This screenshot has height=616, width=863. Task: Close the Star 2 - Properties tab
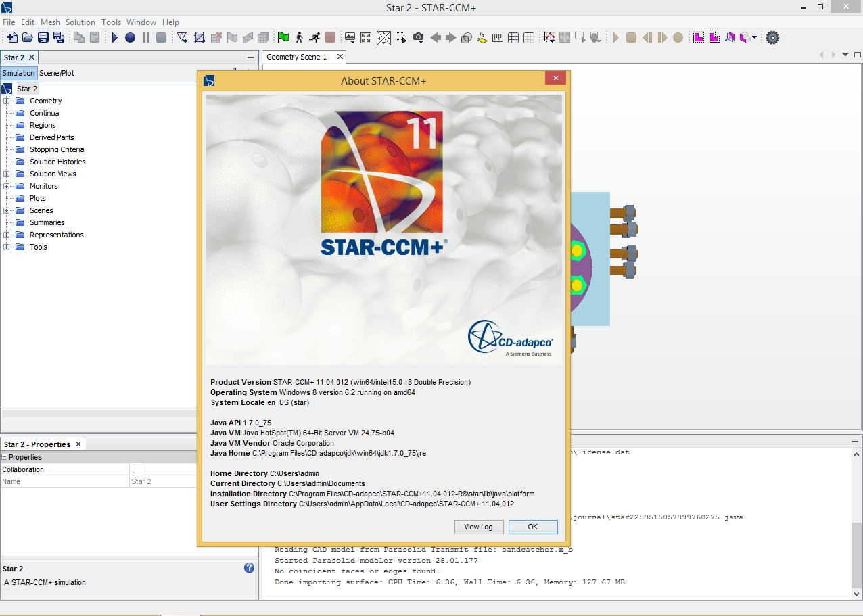point(78,444)
